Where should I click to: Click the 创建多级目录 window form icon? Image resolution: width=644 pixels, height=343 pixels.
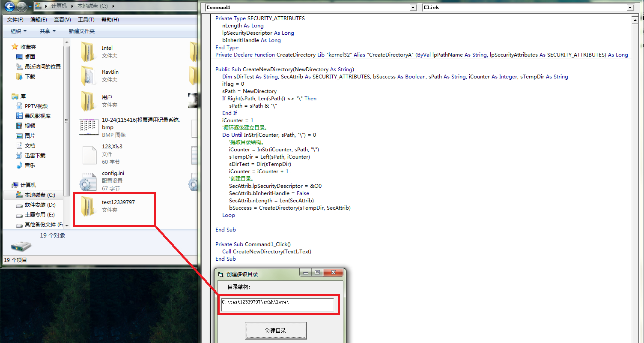221,274
